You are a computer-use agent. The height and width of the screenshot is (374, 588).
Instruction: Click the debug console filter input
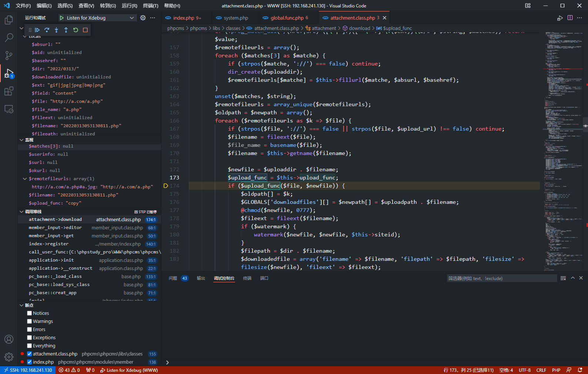[x=501, y=279]
